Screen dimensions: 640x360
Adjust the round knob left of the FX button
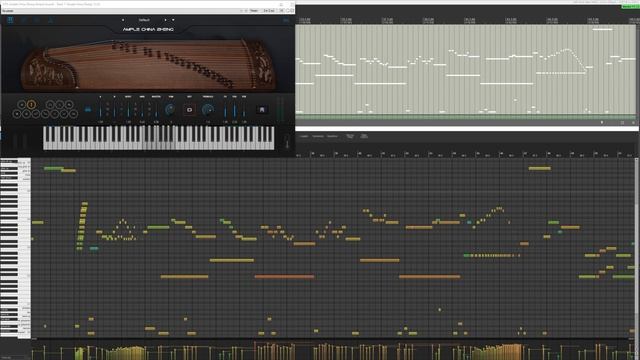point(170,109)
